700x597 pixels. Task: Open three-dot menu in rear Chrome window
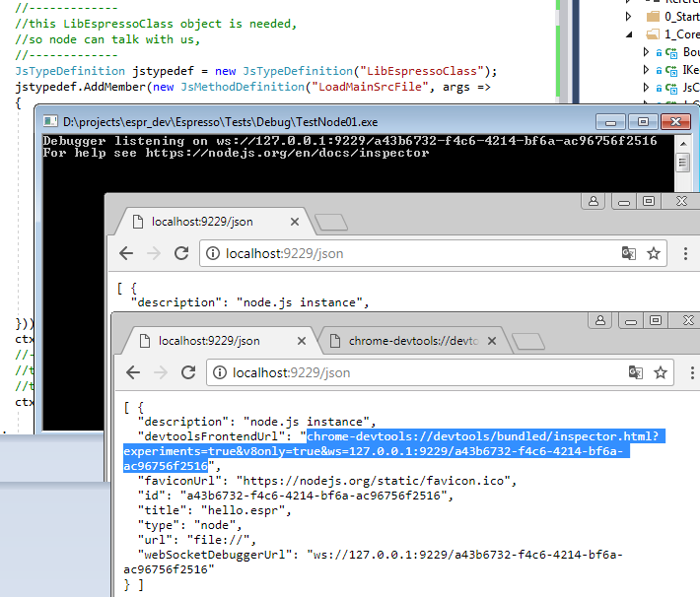point(685,253)
